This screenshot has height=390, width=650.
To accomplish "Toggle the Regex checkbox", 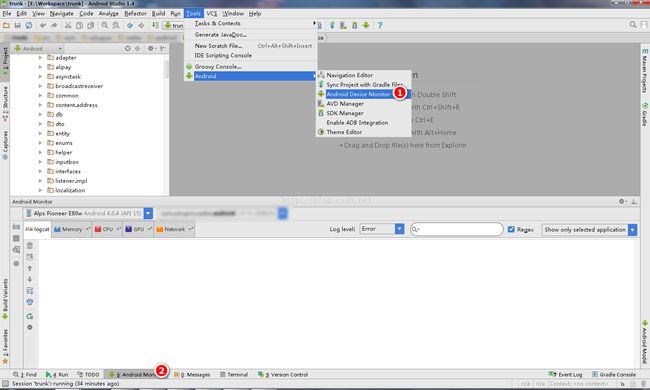I will (511, 229).
